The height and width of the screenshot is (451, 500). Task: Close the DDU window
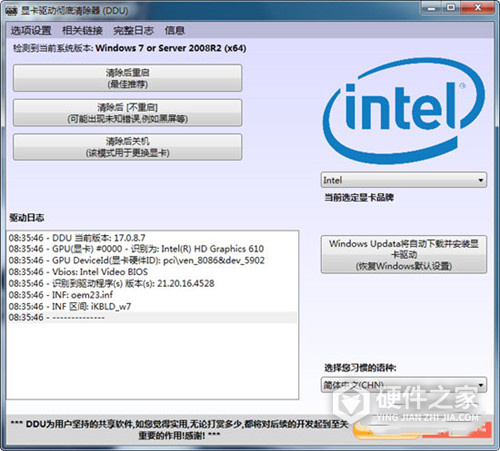(x=477, y=8)
